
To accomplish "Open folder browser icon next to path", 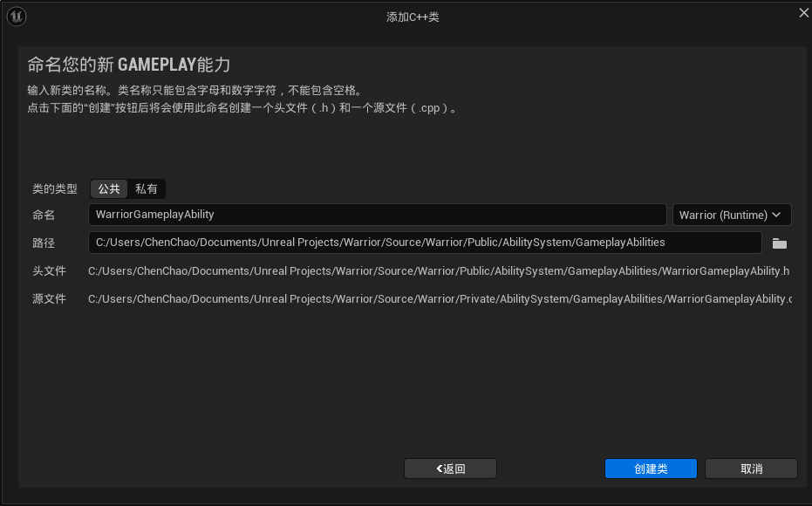I will (780, 243).
